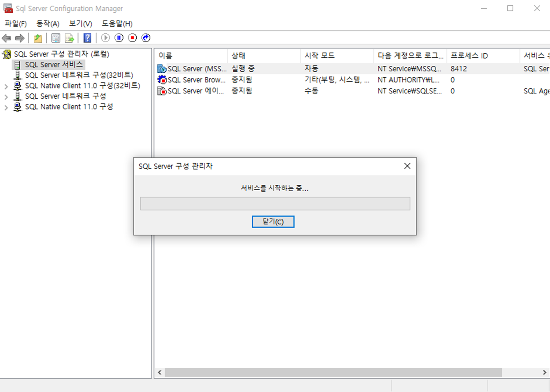Click the SQL Server 서비스 tree icon
Viewport: 550px width, 392px height.
(x=17, y=65)
